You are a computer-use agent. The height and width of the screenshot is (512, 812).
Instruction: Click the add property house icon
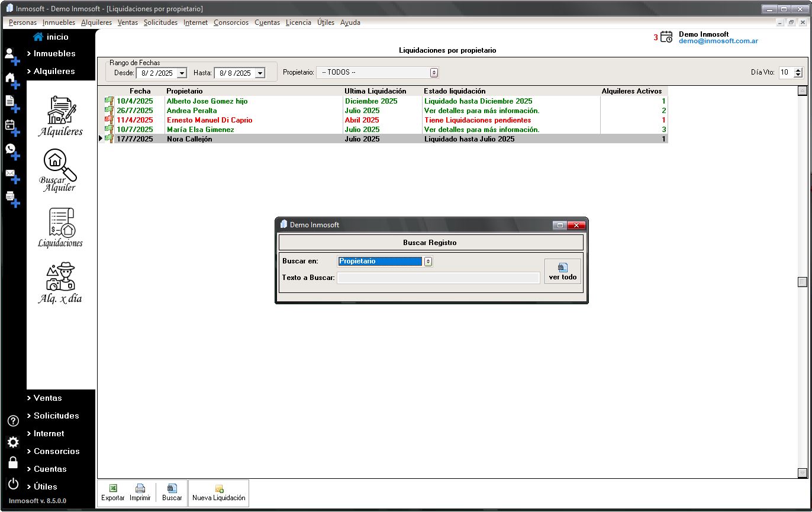click(12, 80)
